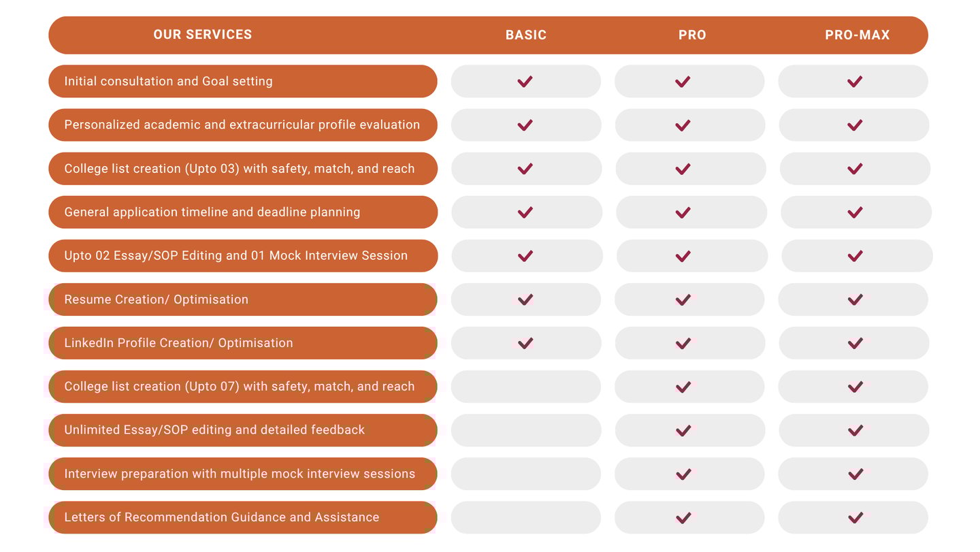Click Basic checkmark for College list Upto 03
The width and height of the screenshot is (980, 552).
tap(525, 169)
